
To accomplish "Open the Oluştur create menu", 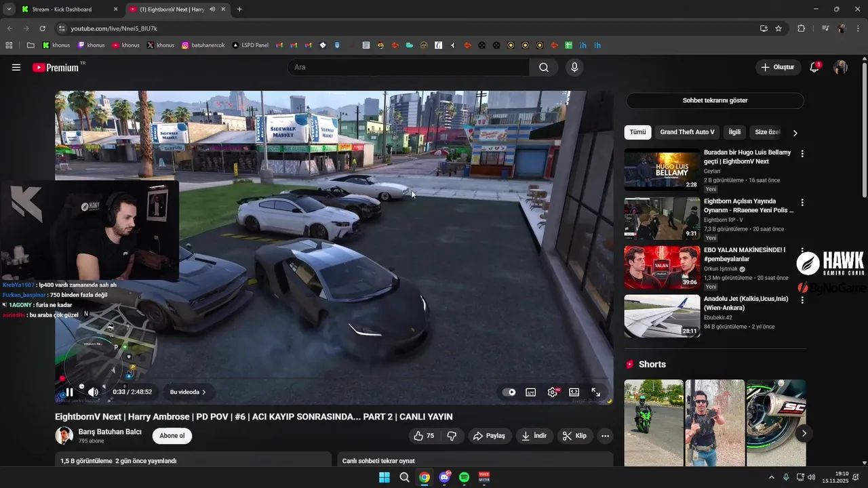I will tap(777, 67).
